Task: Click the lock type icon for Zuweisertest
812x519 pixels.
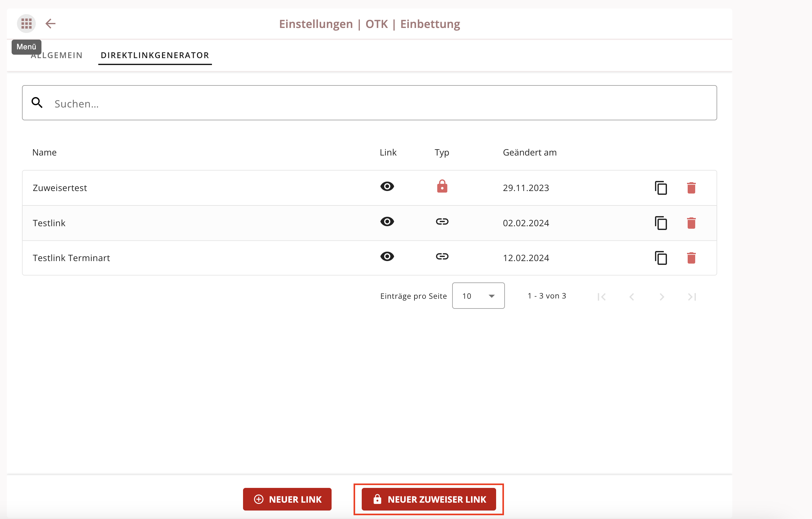Action: 442,186
